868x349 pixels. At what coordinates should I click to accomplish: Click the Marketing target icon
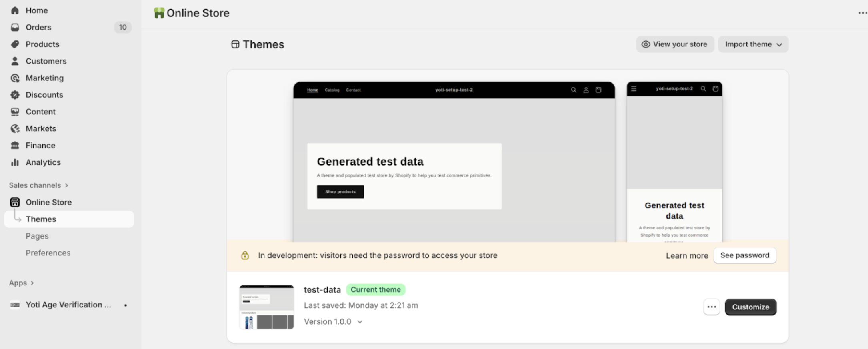coord(15,78)
